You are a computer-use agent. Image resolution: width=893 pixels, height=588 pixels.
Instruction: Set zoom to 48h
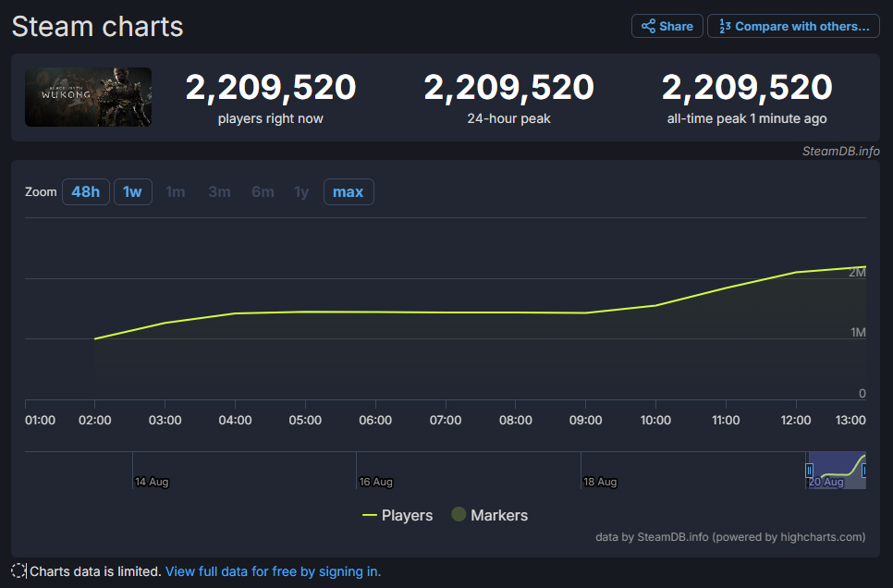tap(85, 192)
